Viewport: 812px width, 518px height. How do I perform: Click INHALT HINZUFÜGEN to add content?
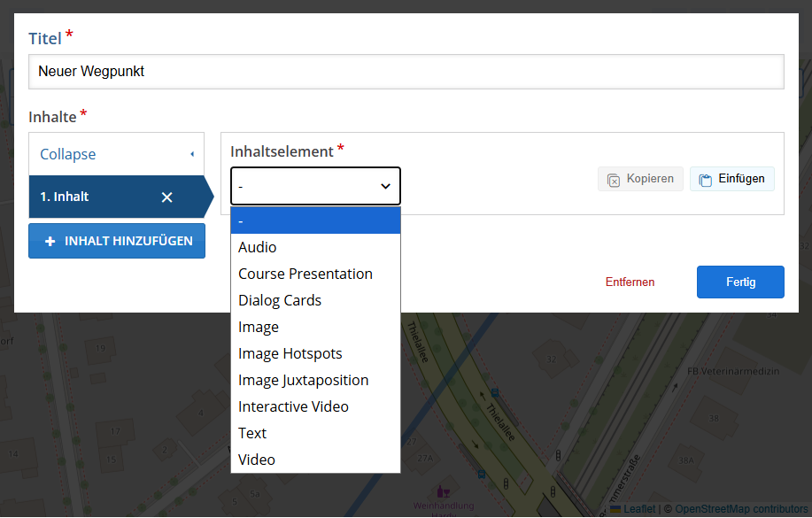click(x=117, y=241)
